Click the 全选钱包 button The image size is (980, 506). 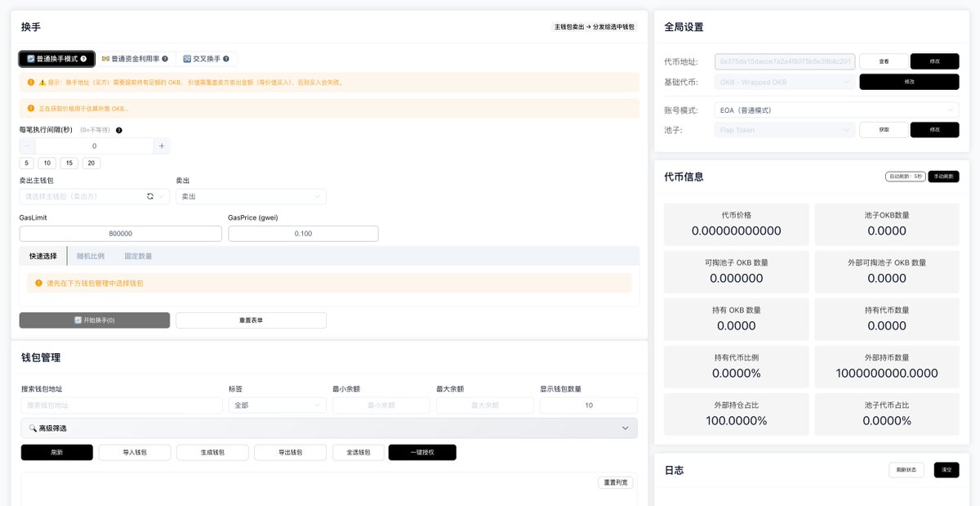[358, 452]
